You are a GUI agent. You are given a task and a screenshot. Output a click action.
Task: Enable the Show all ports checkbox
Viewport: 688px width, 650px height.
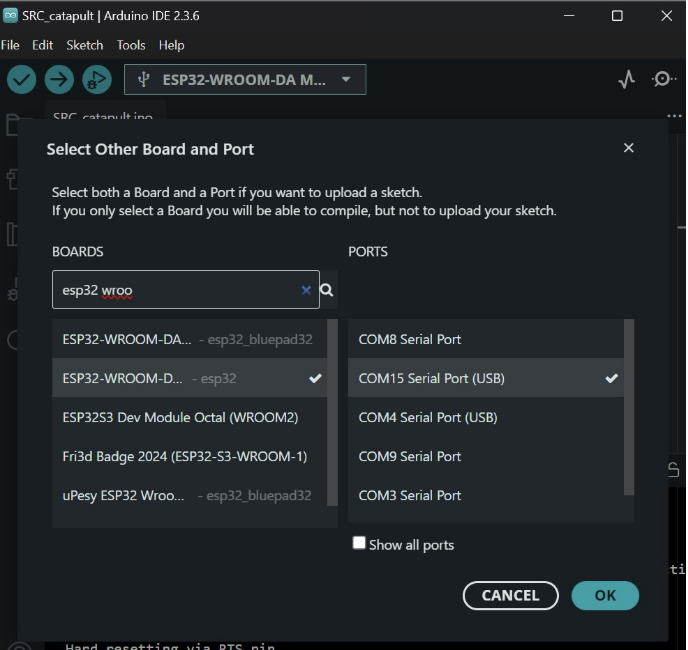click(359, 543)
